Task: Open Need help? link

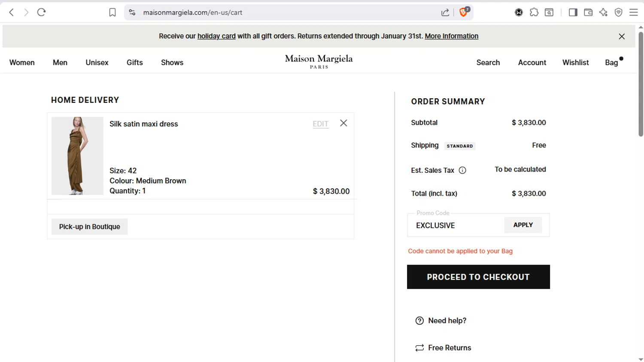Action: tap(447, 321)
